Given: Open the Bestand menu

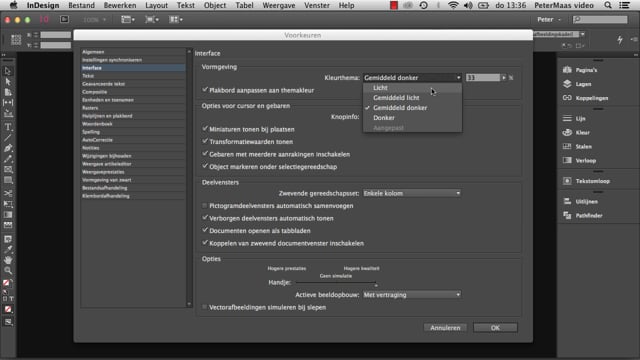Looking at the screenshot, I should coord(81,5).
